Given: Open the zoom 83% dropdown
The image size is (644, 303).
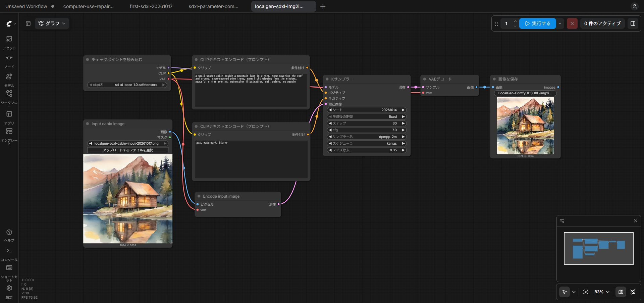Looking at the screenshot, I should click(602, 292).
